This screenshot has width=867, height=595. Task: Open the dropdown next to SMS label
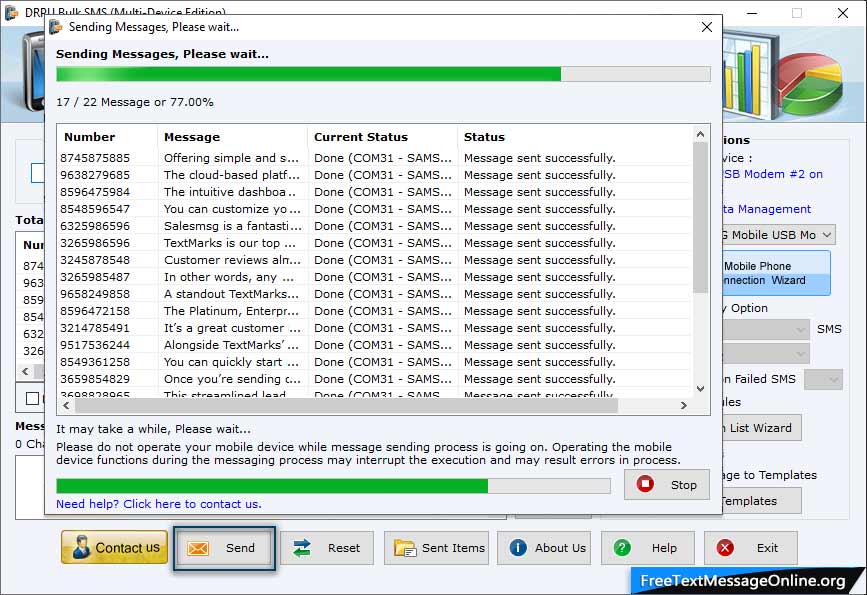(766, 330)
